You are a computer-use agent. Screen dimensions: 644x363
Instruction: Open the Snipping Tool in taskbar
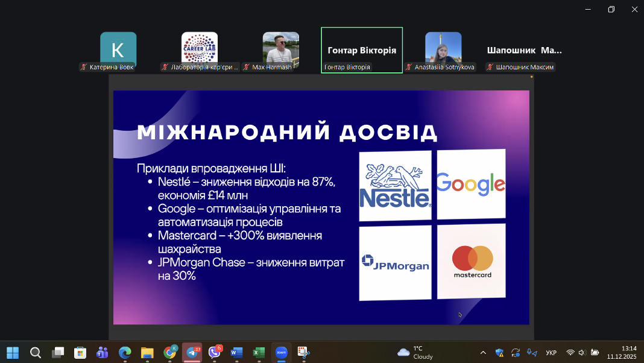tap(303, 353)
